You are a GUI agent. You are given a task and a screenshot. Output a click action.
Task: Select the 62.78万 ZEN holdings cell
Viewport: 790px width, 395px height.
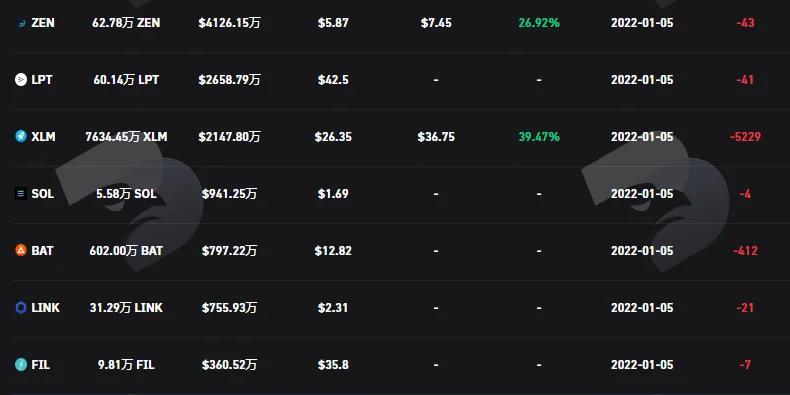(x=126, y=23)
